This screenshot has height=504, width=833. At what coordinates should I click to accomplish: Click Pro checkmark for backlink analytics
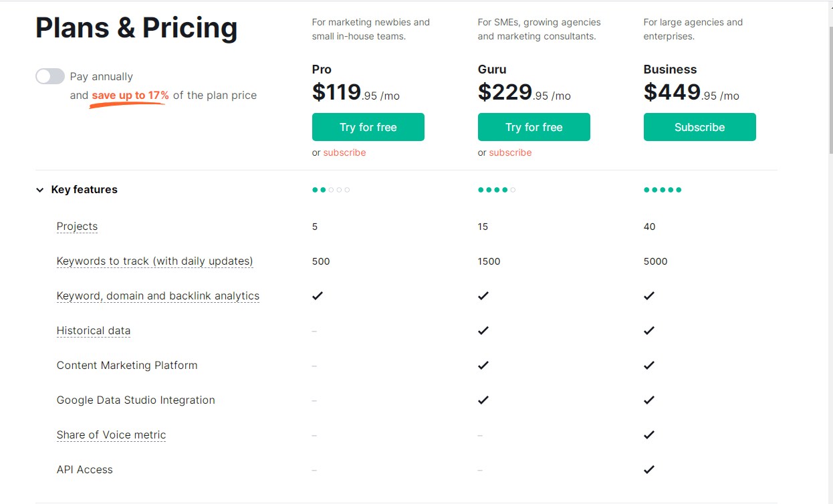click(x=318, y=295)
